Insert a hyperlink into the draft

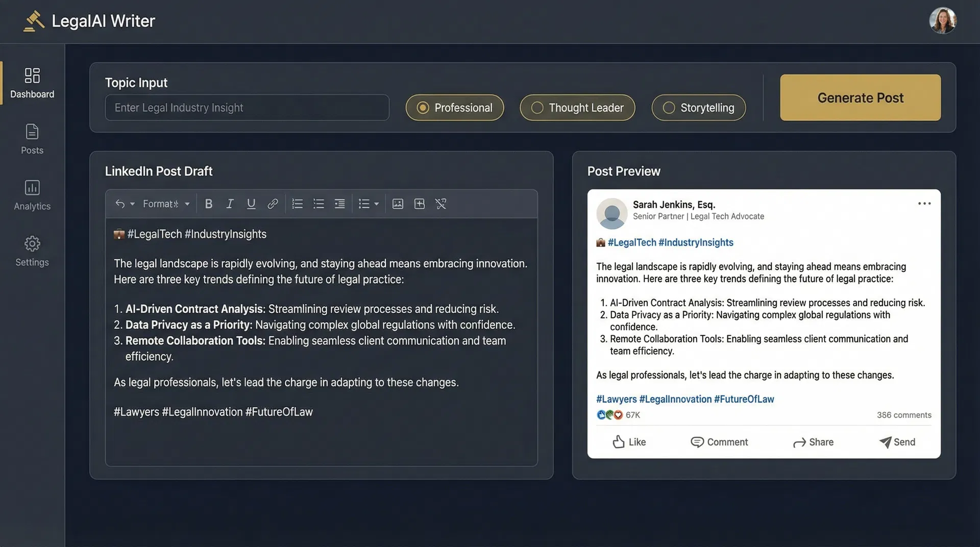(x=272, y=203)
